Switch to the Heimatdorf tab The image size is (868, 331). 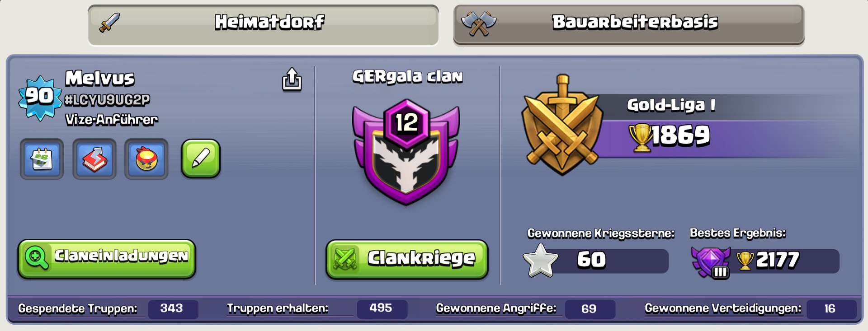tap(263, 24)
